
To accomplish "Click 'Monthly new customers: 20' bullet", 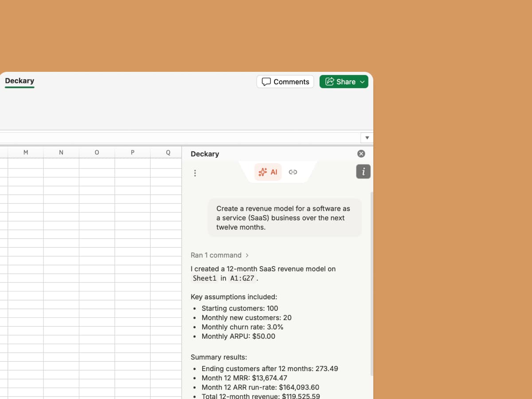I will 246,317.
